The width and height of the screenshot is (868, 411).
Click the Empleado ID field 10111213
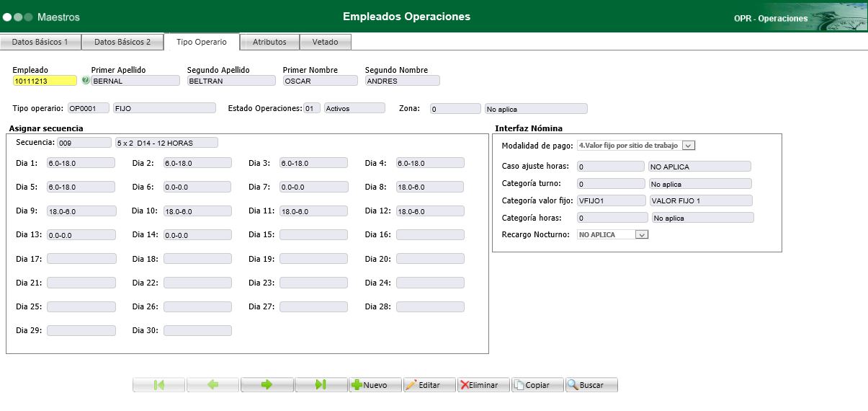[45, 81]
